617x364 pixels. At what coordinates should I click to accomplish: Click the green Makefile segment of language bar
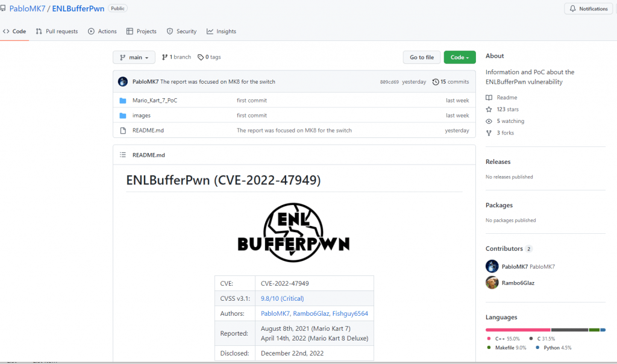click(x=594, y=330)
